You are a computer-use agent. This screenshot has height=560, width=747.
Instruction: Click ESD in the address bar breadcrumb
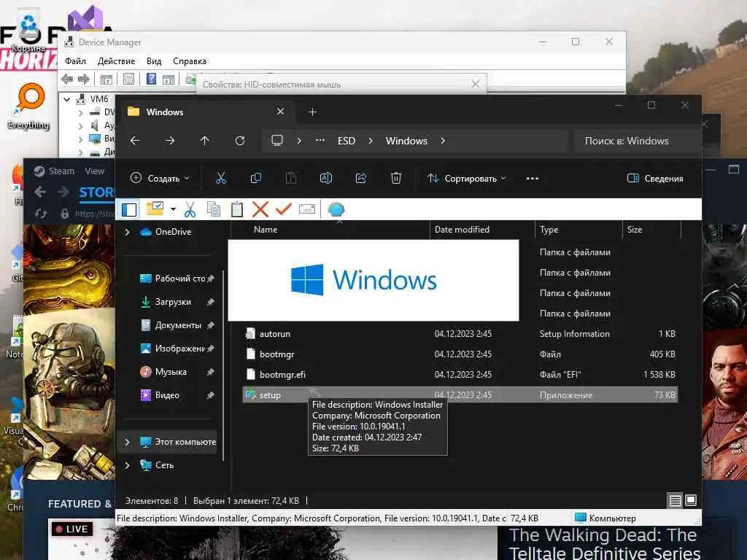pos(347,141)
